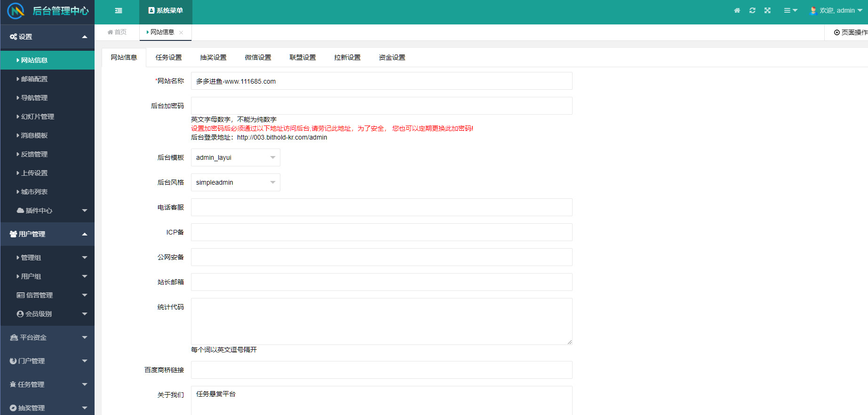This screenshot has height=415, width=868.
Task: Click the users icon beside 用户管理
Action: pyautogui.click(x=13, y=234)
